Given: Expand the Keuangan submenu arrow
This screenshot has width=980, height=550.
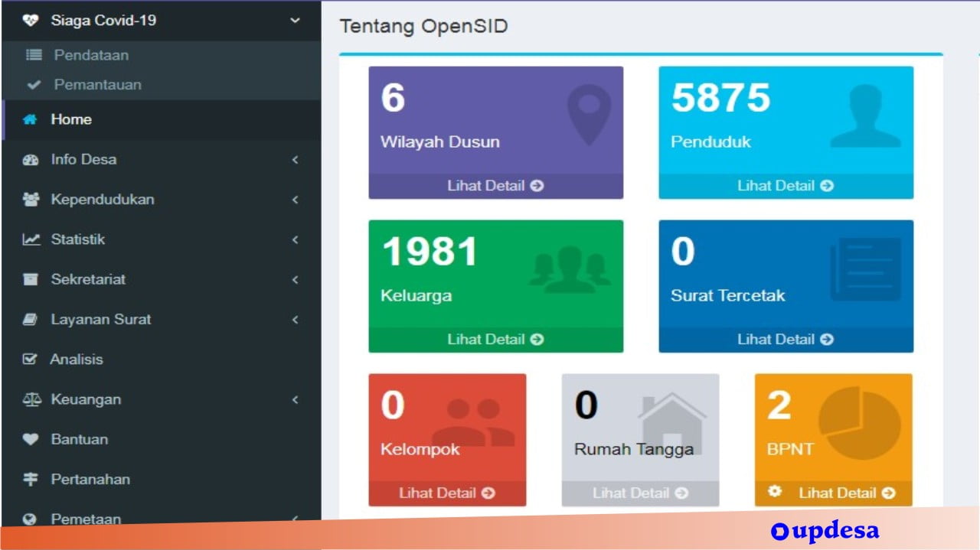Looking at the screenshot, I should point(295,399).
